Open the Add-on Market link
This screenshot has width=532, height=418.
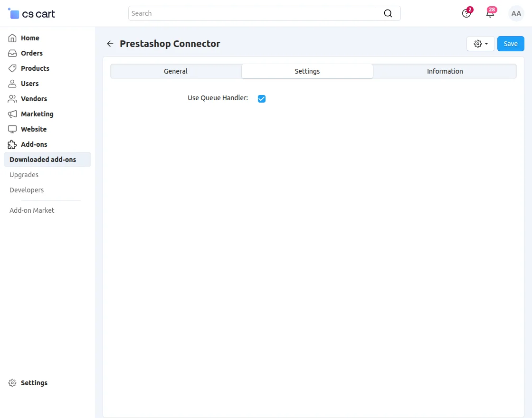[x=31, y=210]
